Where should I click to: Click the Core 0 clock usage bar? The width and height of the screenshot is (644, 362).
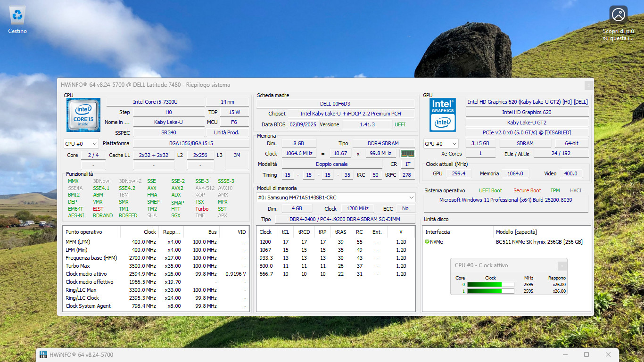(491, 284)
